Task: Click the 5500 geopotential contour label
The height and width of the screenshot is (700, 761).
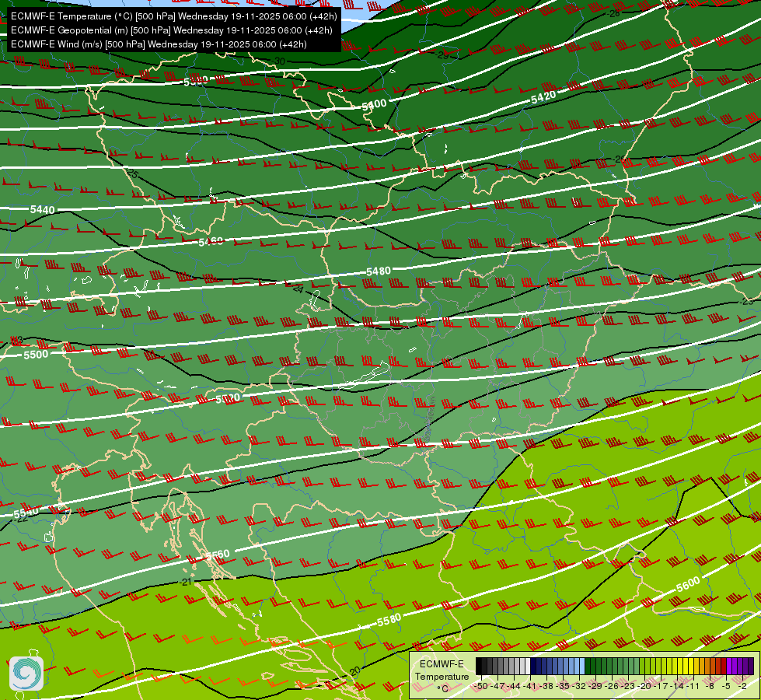Action: [x=36, y=355]
